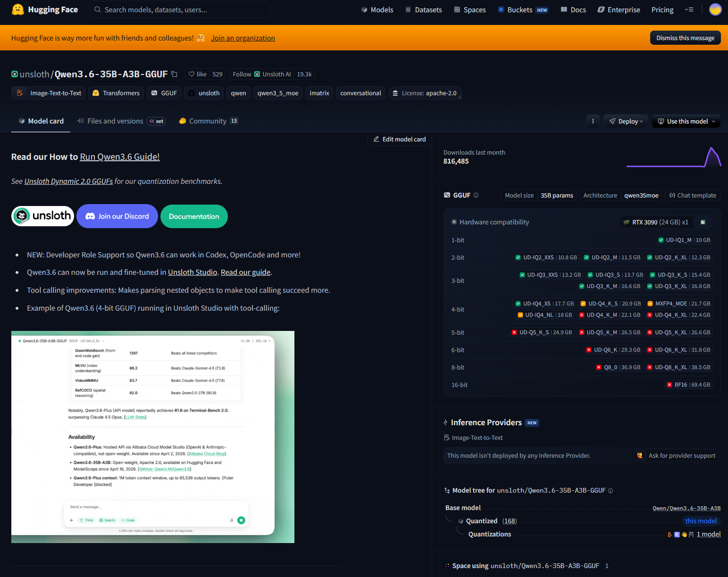This screenshot has height=577, width=728.
Task: Select the UD-IQ1_M 10 GB quant
Action: 684,240
